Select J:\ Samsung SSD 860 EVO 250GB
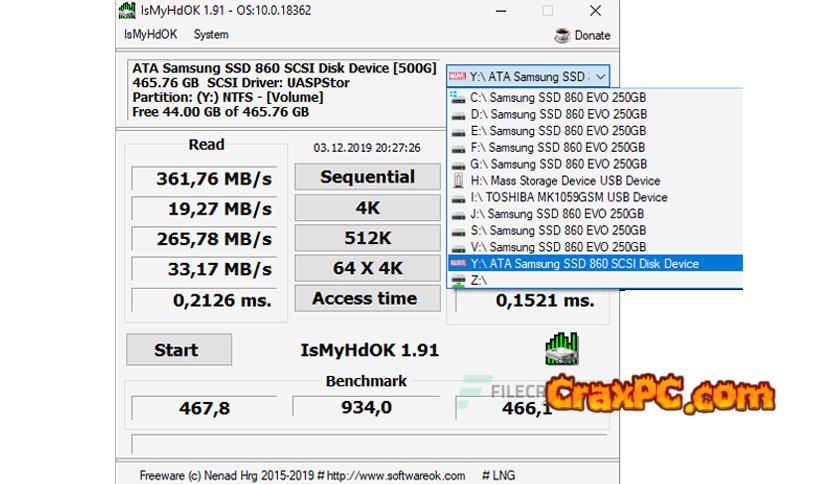The image size is (836, 484). pyautogui.click(x=595, y=214)
